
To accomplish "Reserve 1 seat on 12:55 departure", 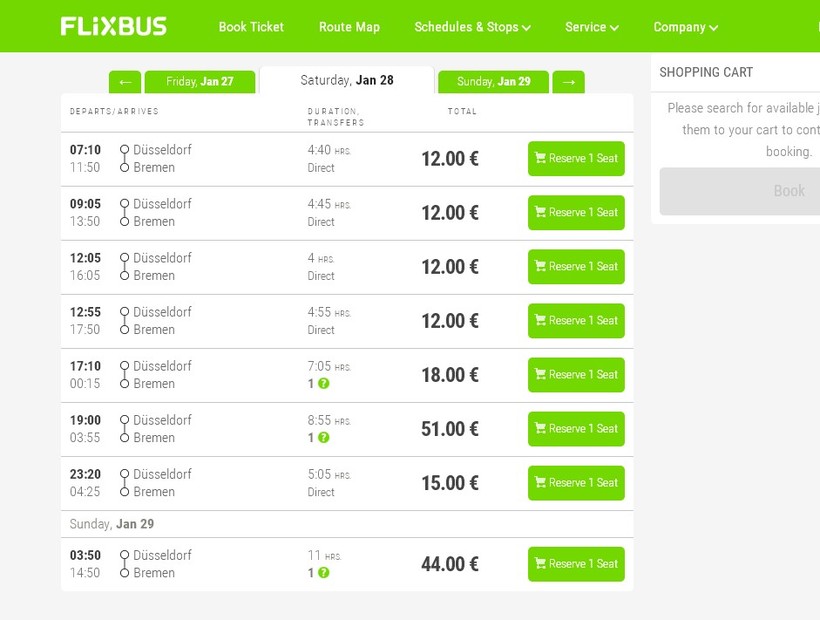I will (576, 321).
